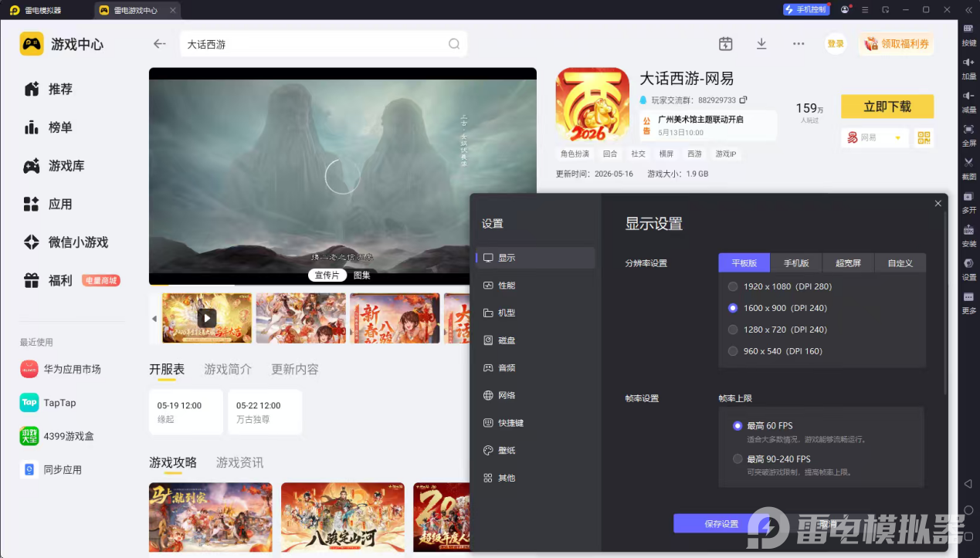Click the search magnifier icon
Viewport: 980px width, 558px height.
pos(454,44)
